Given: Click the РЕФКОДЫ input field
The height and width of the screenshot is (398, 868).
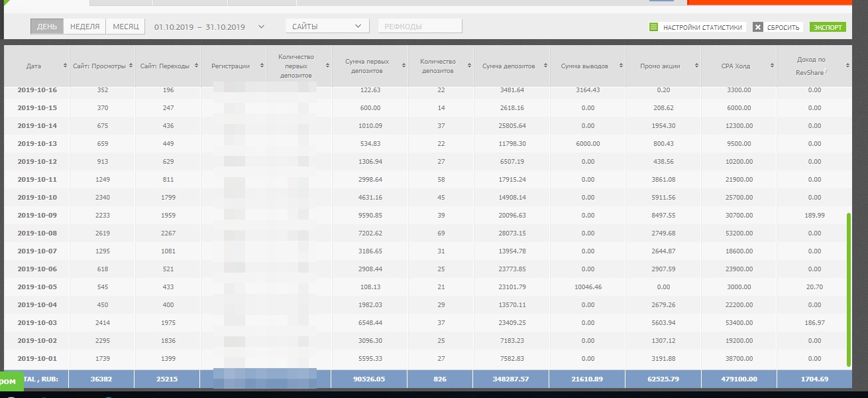Looking at the screenshot, I should click(419, 27).
